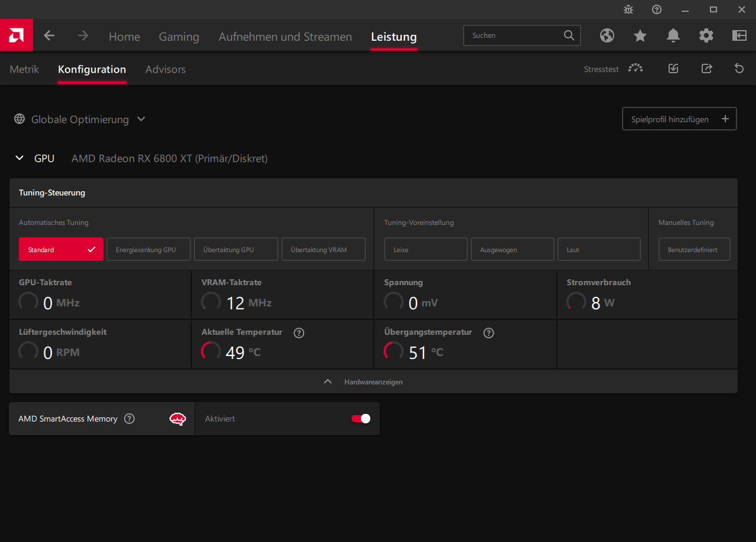Open the Home tab
The height and width of the screenshot is (542, 756).
tap(124, 37)
